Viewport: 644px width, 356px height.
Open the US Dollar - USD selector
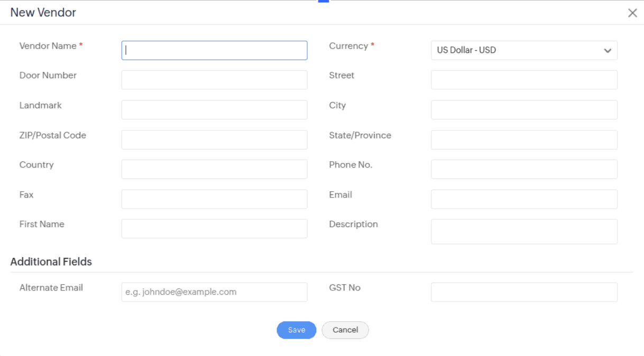pyautogui.click(x=518, y=51)
